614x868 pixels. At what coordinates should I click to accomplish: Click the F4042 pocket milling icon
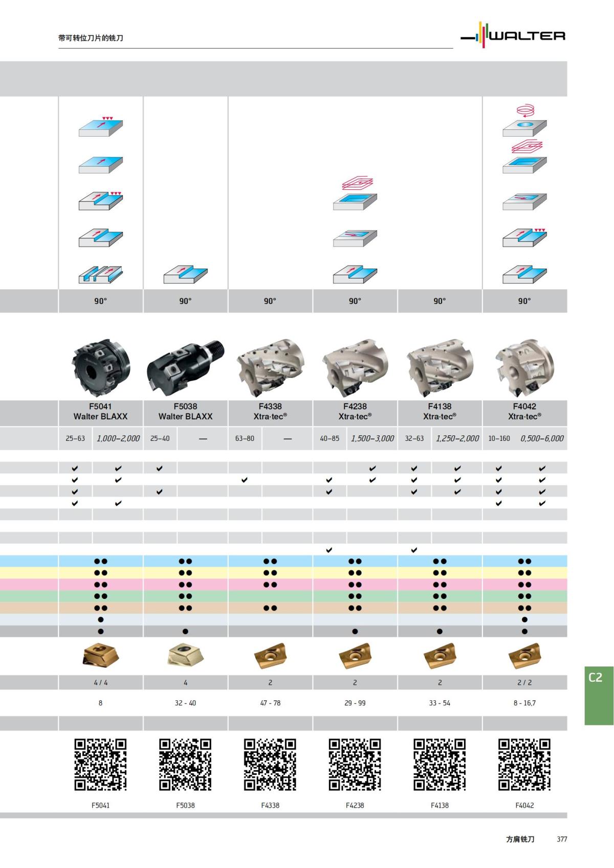point(524,157)
